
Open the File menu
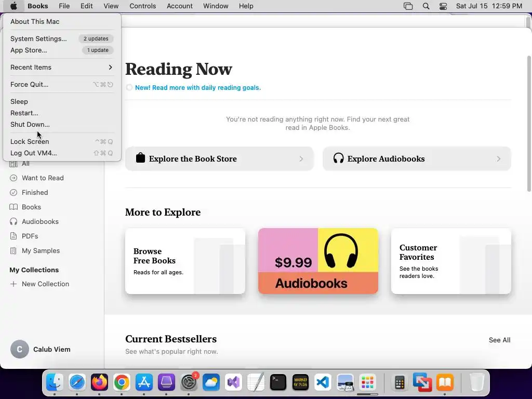pos(64,6)
